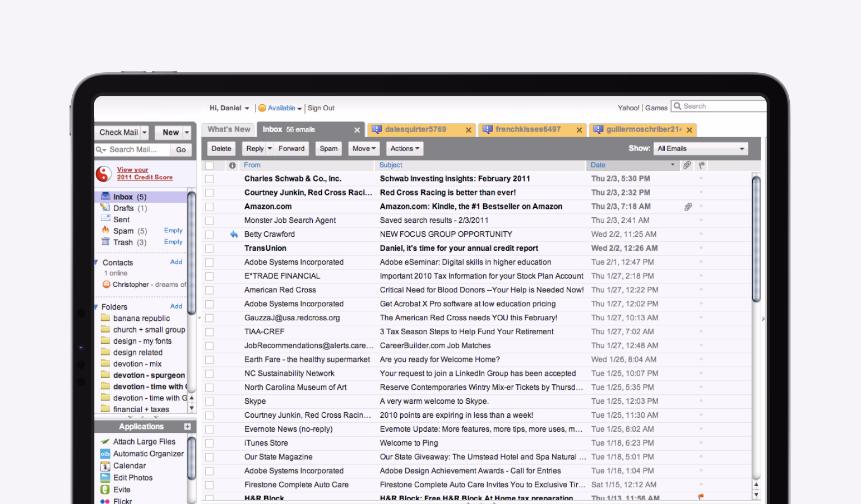Click the replied arrow on Betty Crawford email
The width and height of the screenshot is (861, 504).
pyautogui.click(x=234, y=234)
